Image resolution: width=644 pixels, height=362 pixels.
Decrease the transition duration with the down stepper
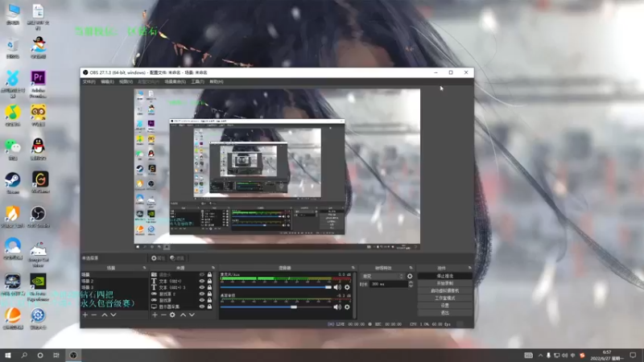pyautogui.click(x=411, y=286)
